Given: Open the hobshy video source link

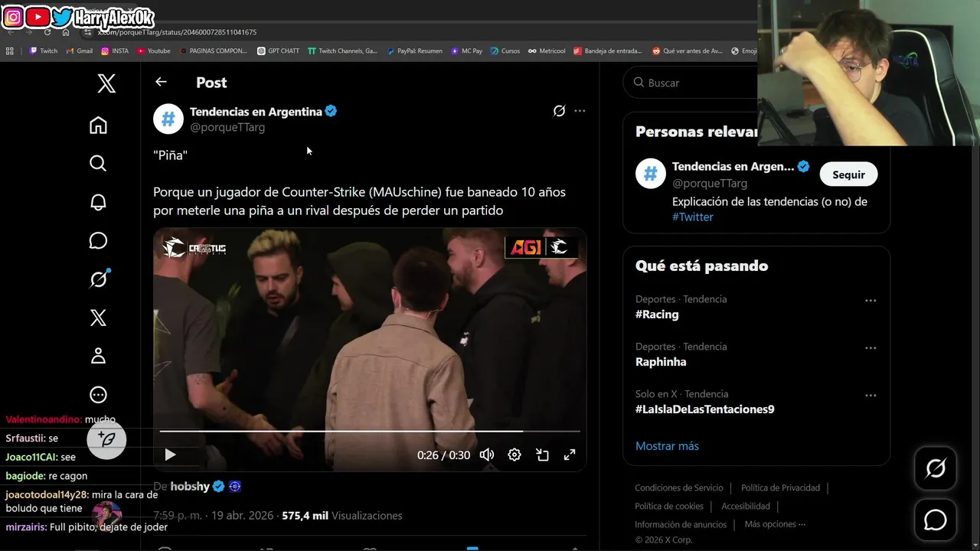Looking at the screenshot, I should click(x=190, y=486).
